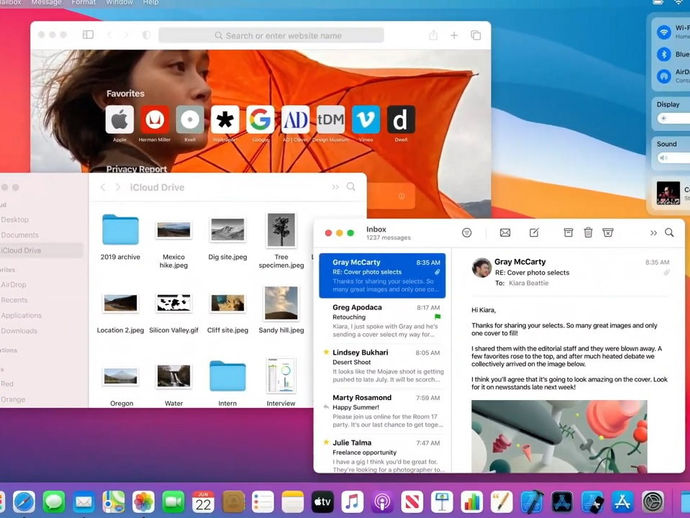Open Message menu in menu bar
This screenshot has width=690, height=518.
[x=47, y=3]
